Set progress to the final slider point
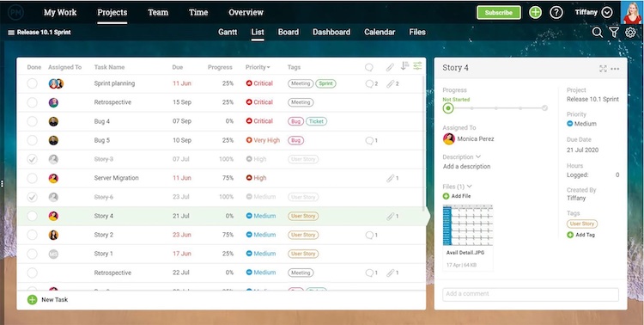This screenshot has height=325, width=644. 544,108
